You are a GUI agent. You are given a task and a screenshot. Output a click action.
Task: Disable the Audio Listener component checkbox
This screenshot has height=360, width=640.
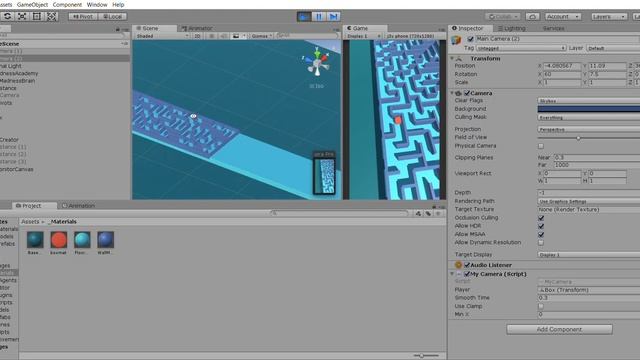pos(467,265)
